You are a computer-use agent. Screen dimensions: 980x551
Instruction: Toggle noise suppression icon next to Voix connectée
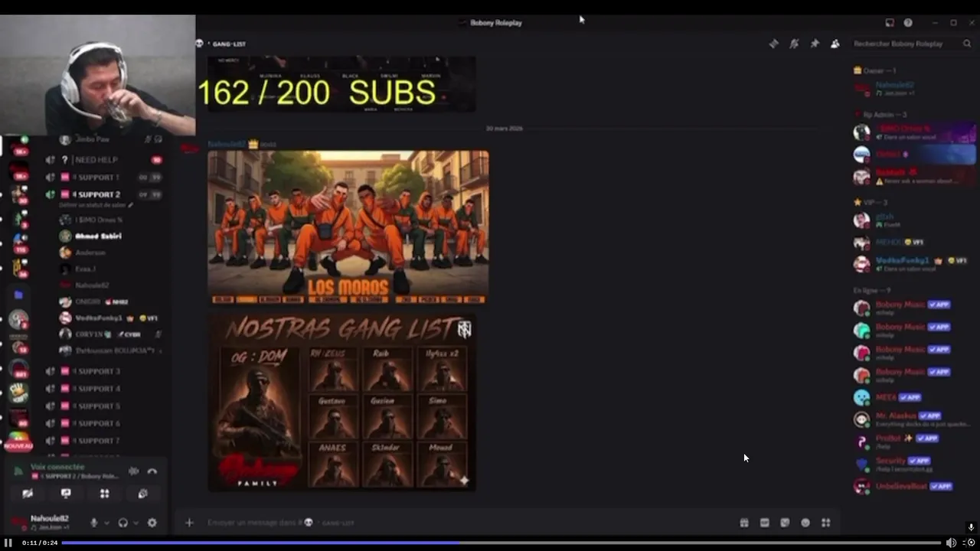pos(134,471)
